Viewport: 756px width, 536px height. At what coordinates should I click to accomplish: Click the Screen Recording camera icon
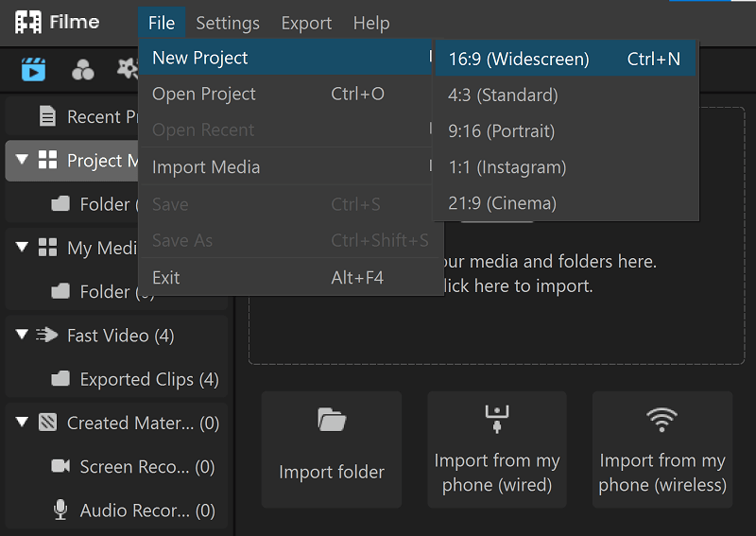pyautogui.click(x=60, y=466)
